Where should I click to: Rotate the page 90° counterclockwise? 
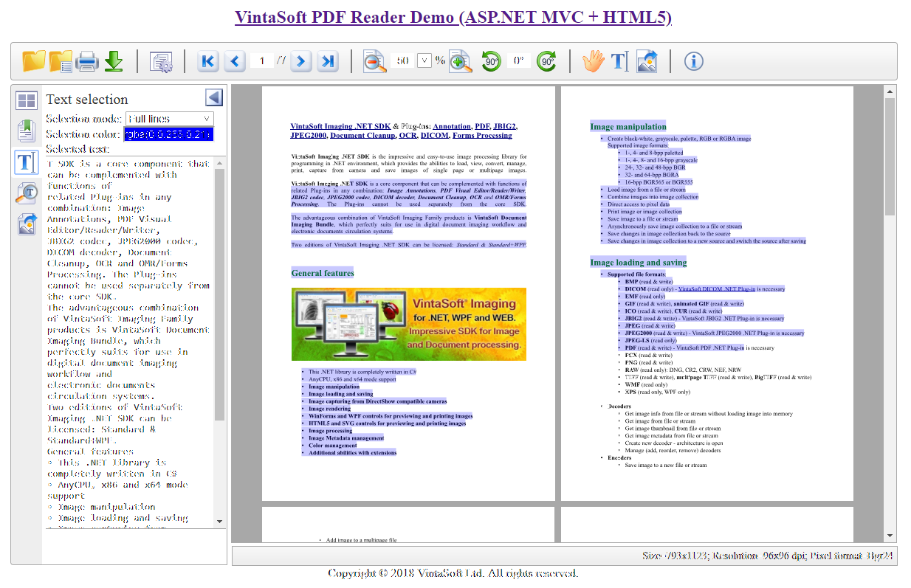[491, 61]
